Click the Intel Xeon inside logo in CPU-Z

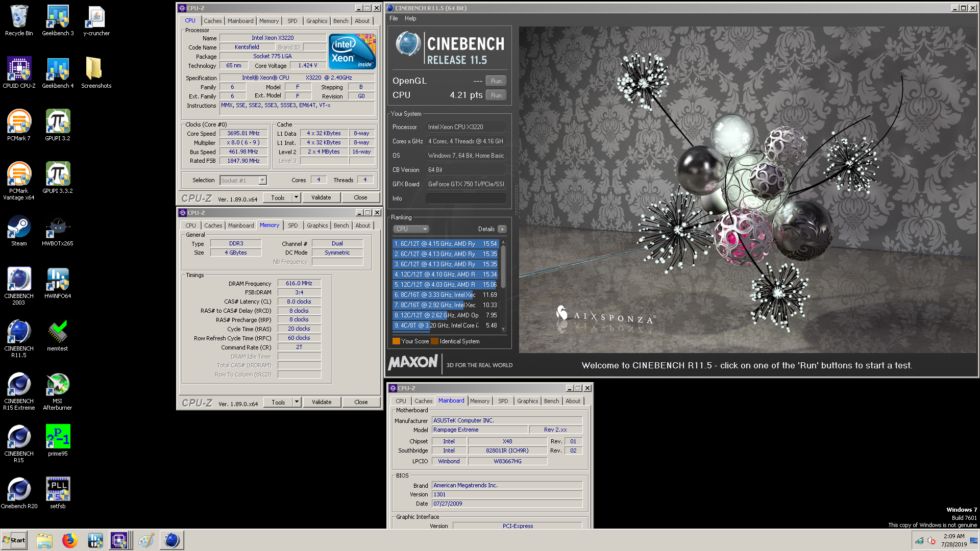352,52
